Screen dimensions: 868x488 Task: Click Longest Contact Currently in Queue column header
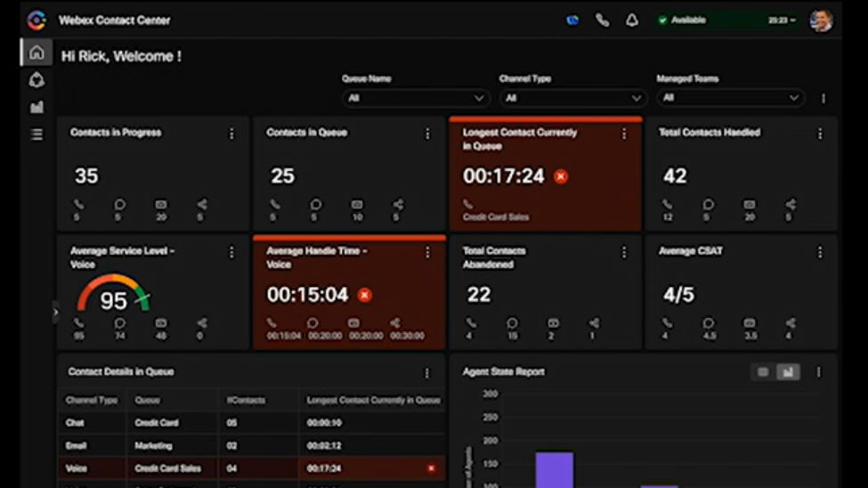(x=374, y=400)
